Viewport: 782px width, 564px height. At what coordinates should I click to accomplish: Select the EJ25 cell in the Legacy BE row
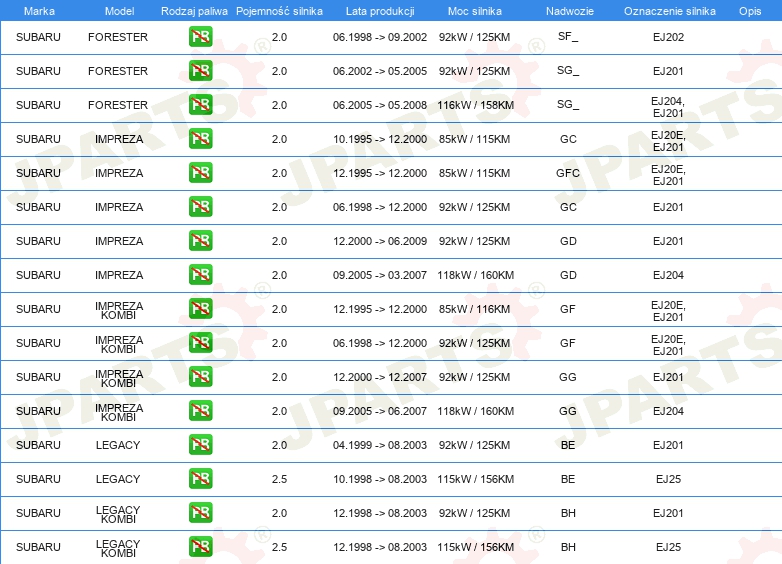[x=668, y=479]
